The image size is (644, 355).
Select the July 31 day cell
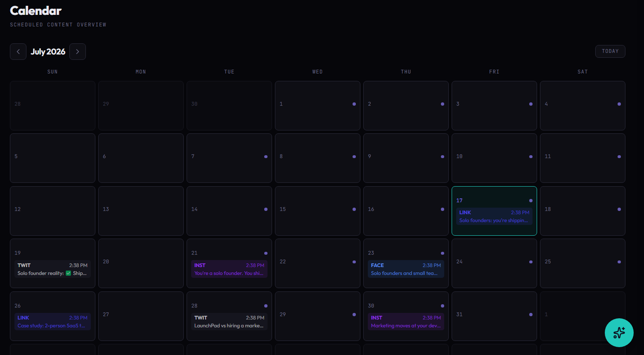(494, 316)
